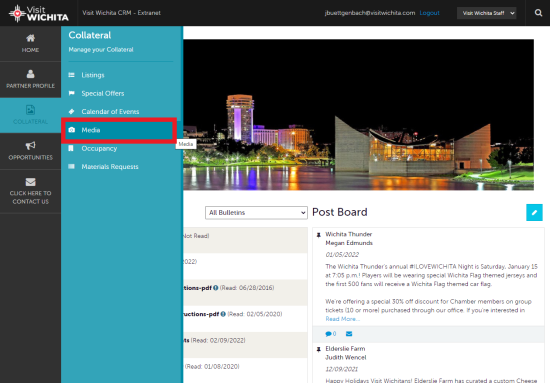Screen dimensions: 550x383
Task: Click the Visit Wichita logo
Action: (39, 13)
